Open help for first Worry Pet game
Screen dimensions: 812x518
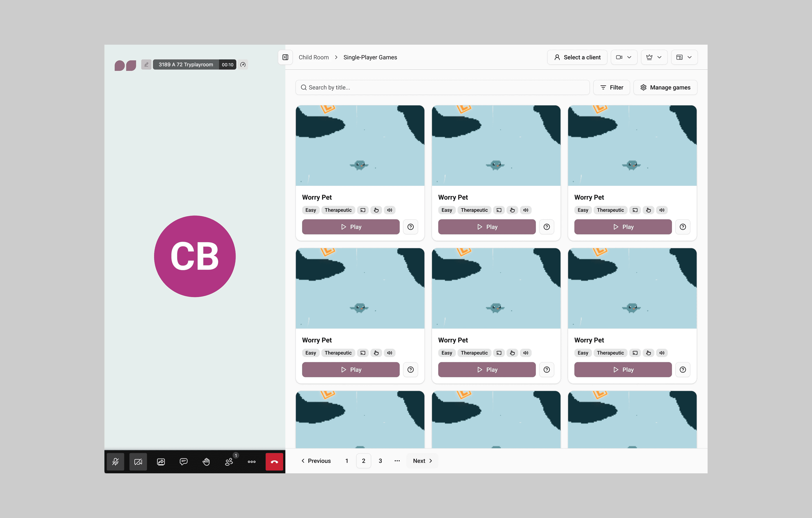tap(410, 227)
